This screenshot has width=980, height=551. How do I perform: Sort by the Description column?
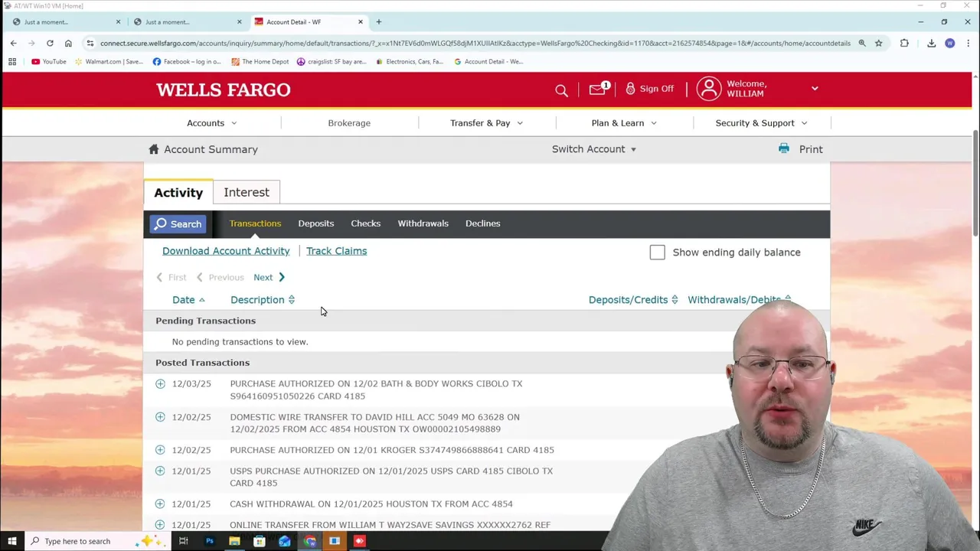(x=263, y=300)
